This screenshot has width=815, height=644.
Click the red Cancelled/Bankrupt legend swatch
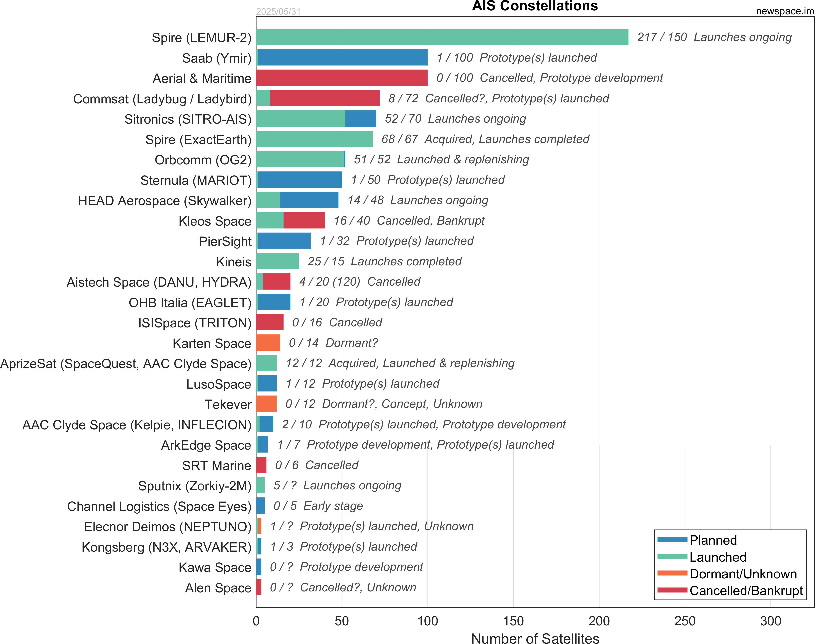coord(672,590)
